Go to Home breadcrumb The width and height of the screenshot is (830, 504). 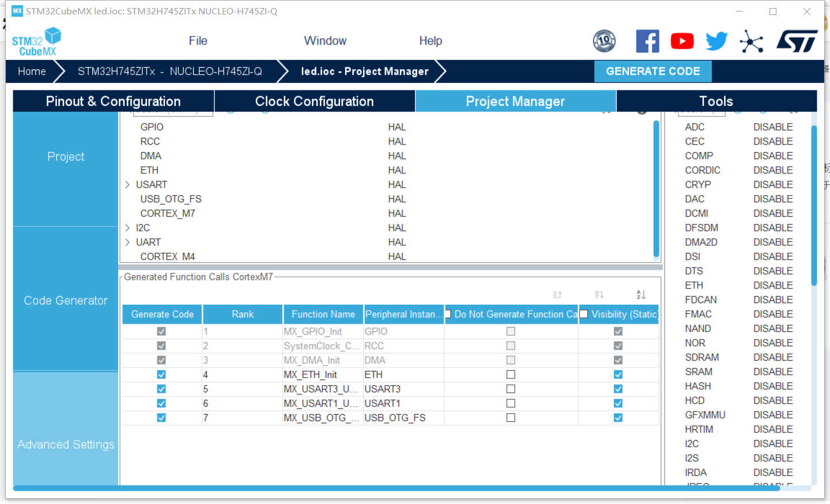point(32,71)
